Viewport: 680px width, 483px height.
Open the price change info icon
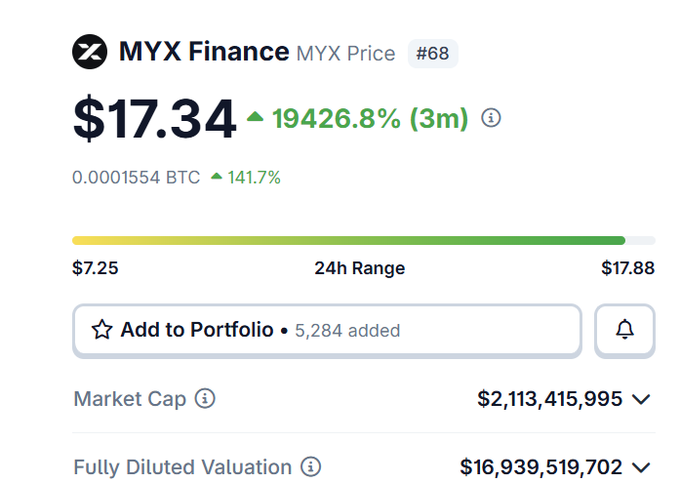491,117
